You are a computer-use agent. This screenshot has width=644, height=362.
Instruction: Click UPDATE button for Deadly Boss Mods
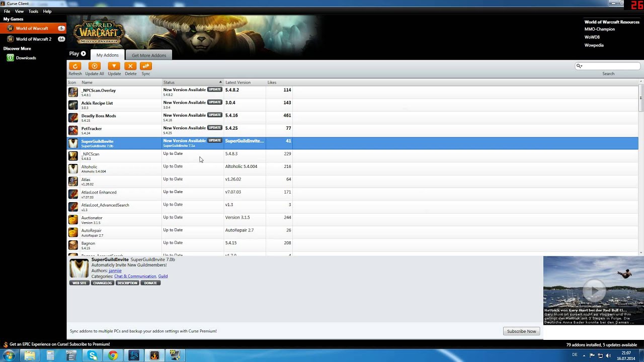(x=215, y=115)
